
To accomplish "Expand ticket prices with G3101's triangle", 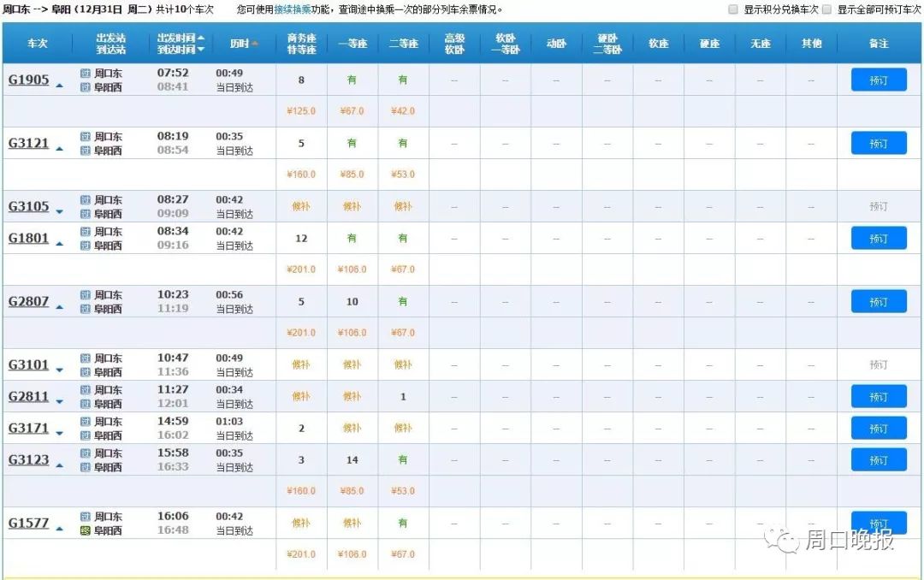I will point(59,370).
